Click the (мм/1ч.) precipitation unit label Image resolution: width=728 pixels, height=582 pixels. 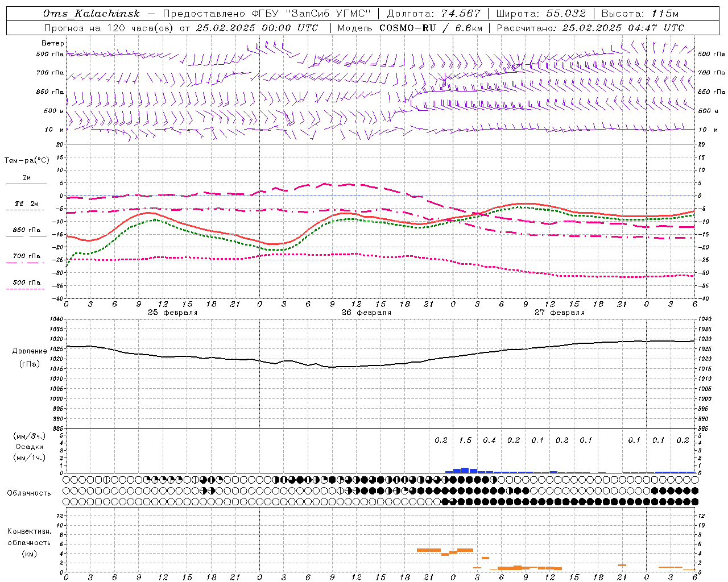[x=30, y=458]
